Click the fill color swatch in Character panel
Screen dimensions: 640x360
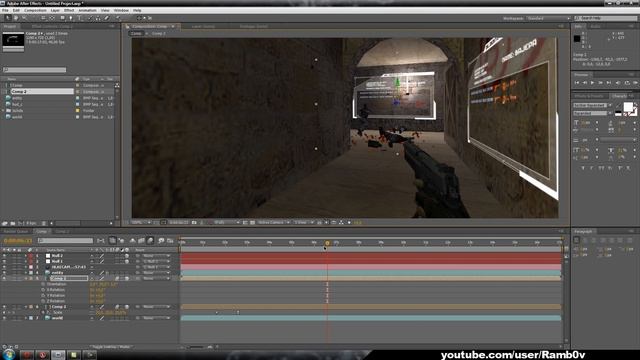click(x=629, y=107)
